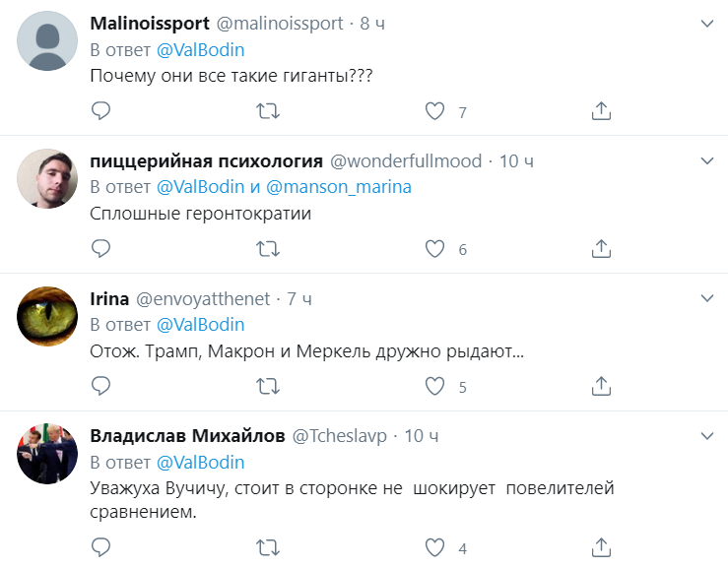Expand the menu chevron on Irina's tweet

pyautogui.click(x=706, y=297)
